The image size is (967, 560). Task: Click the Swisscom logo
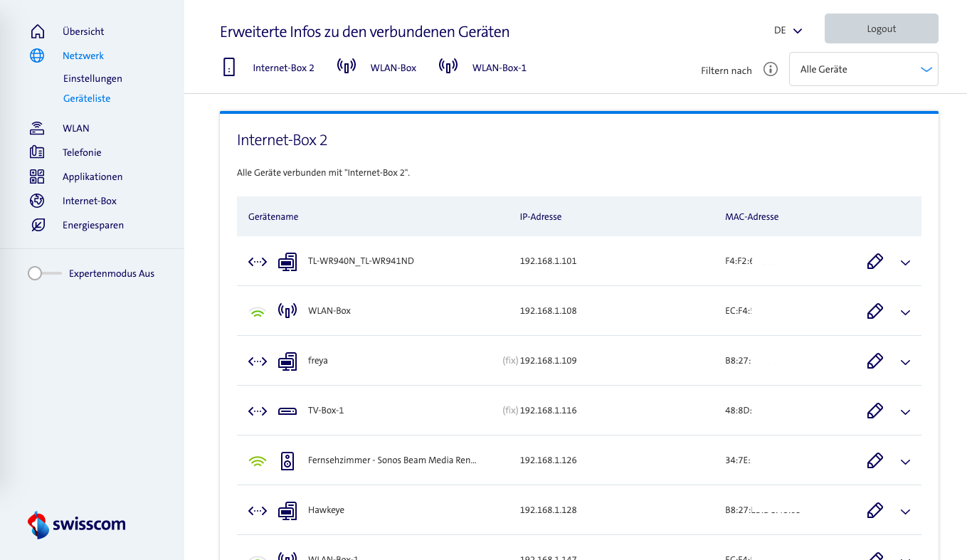coord(76,525)
